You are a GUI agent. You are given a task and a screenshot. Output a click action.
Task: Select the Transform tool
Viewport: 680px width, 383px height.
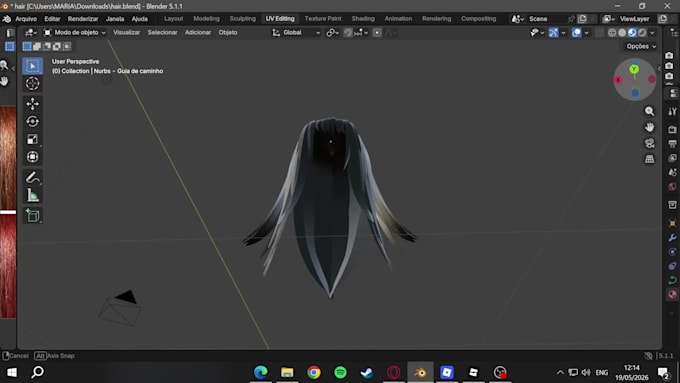(33, 157)
